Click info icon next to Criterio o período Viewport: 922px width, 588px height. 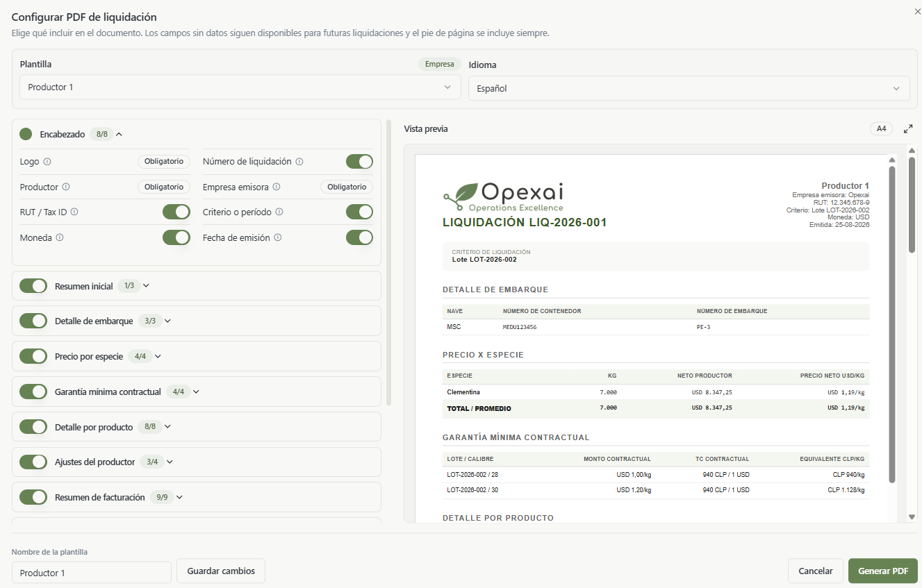coord(279,212)
